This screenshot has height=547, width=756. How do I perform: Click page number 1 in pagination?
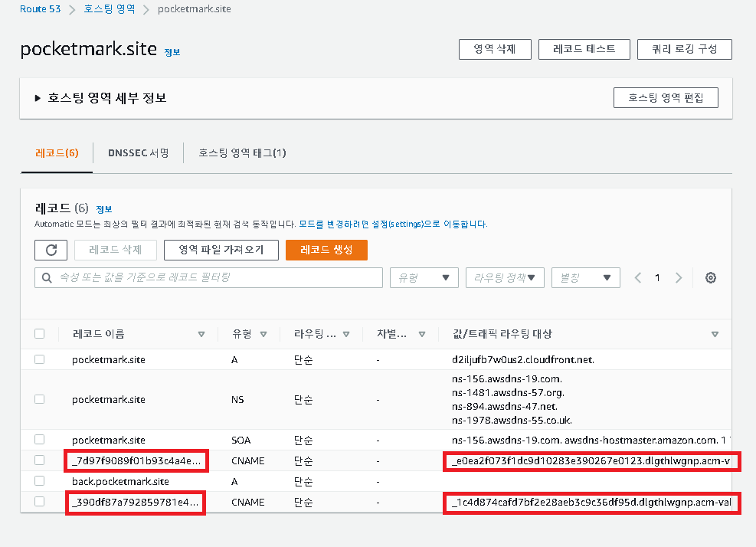[657, 278]
